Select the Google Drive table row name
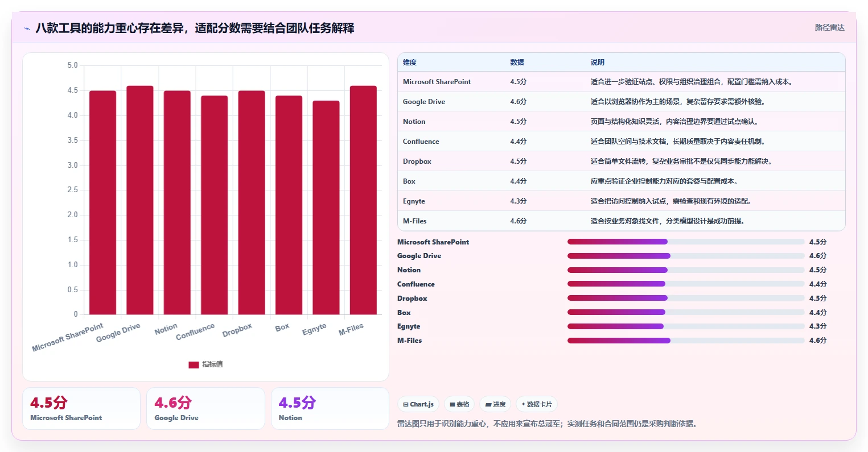The width and height of the screenshot is (868, 452). coord(424,102)
